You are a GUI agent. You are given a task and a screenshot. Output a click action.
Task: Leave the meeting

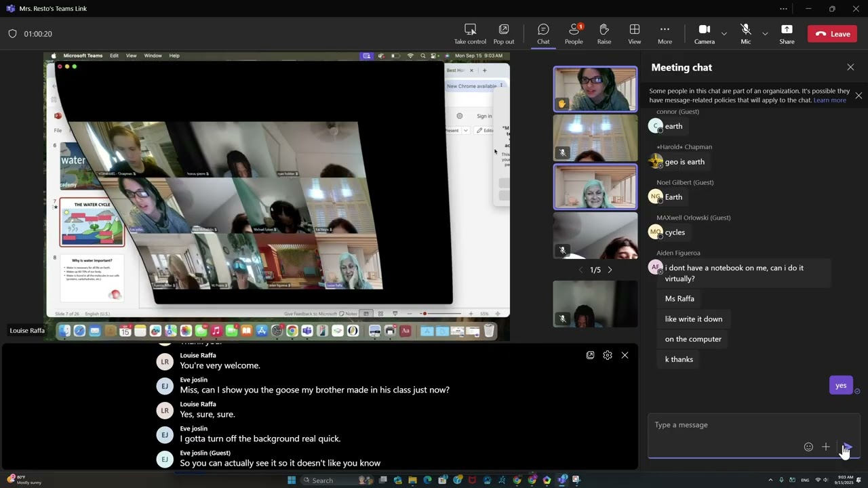(x=833, y=34)
